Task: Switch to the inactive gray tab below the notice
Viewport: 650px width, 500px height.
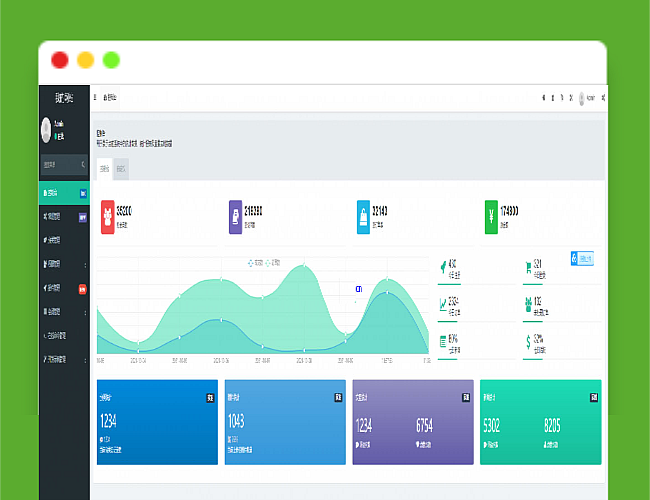Action: pyautogui.click(x=121, y=169)
